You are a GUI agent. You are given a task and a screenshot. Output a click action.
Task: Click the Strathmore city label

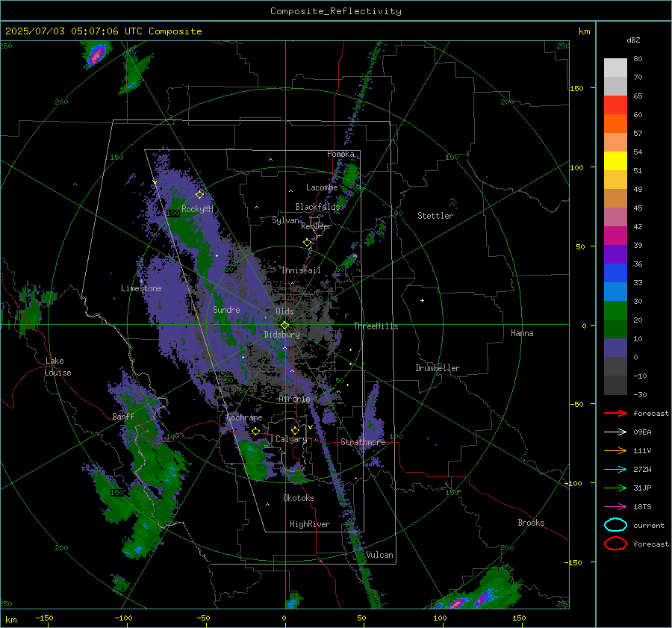coord(363,442)
